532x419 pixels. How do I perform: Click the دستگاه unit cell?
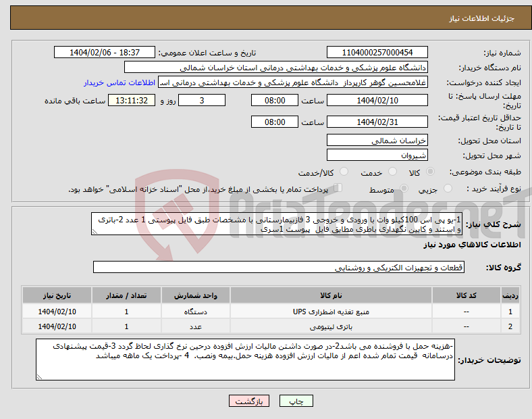[196, 312]
